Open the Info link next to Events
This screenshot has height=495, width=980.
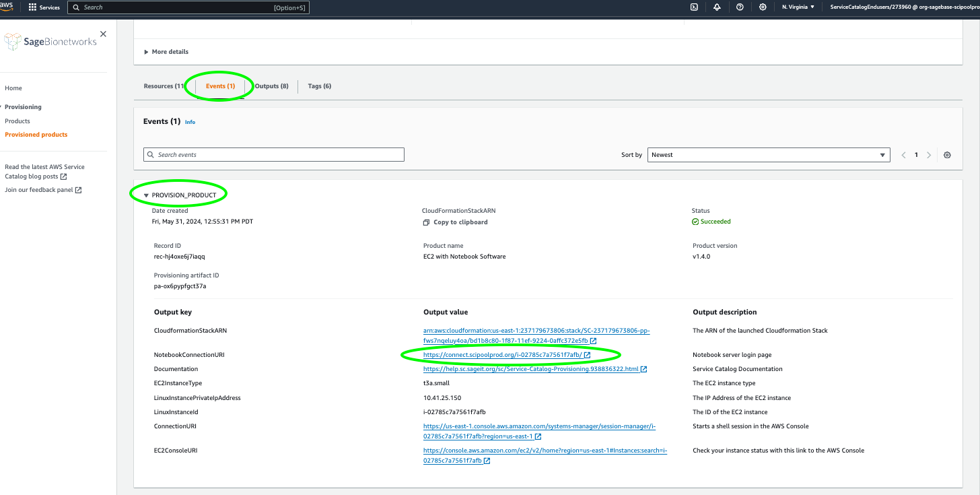tap(190, 122)
